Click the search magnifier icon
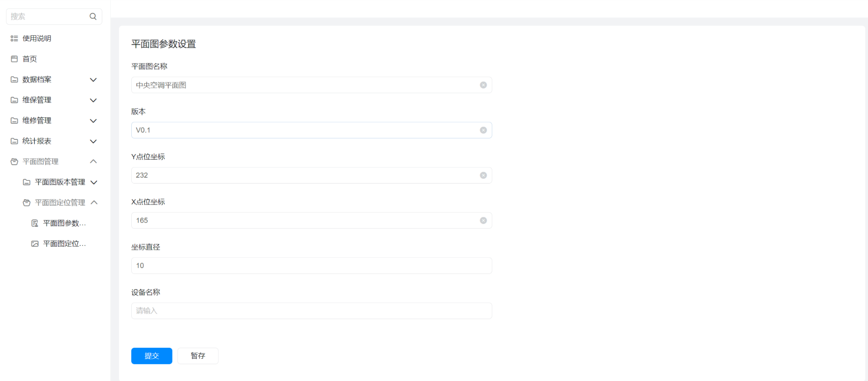 (93, 16)
